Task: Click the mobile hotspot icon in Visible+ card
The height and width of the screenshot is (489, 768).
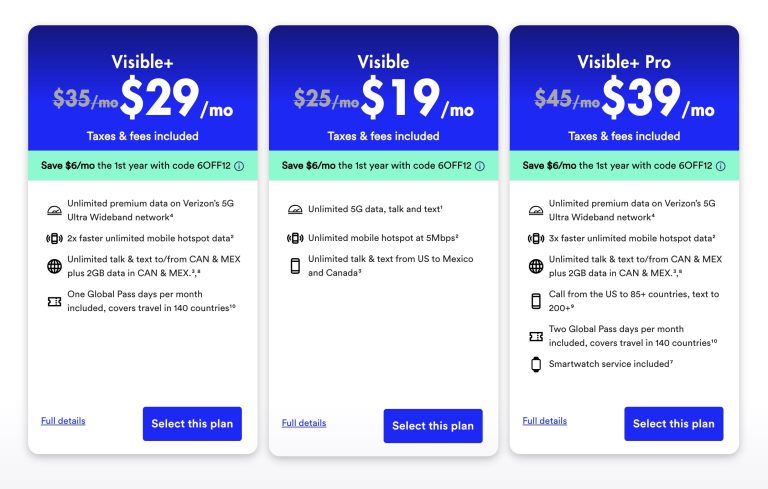Action: [53, 238]
